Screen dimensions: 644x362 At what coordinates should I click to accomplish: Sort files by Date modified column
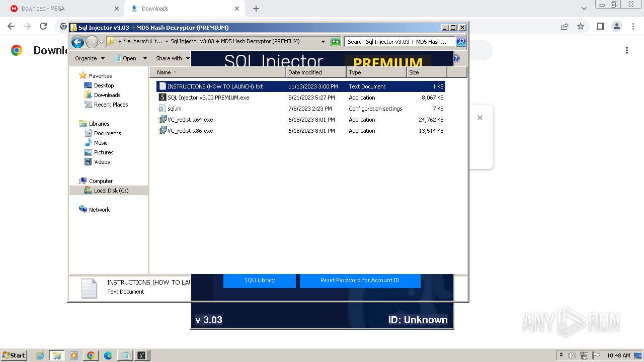pyautogui.click(x=316, y=72)
